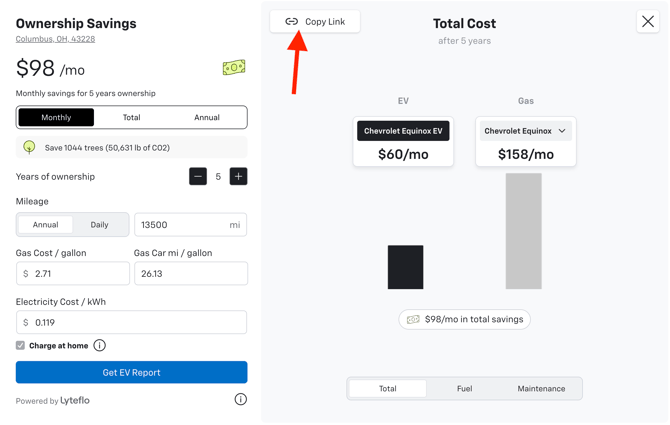
Task: Decrease years of ownership with minus
Action: click(198, 176)
